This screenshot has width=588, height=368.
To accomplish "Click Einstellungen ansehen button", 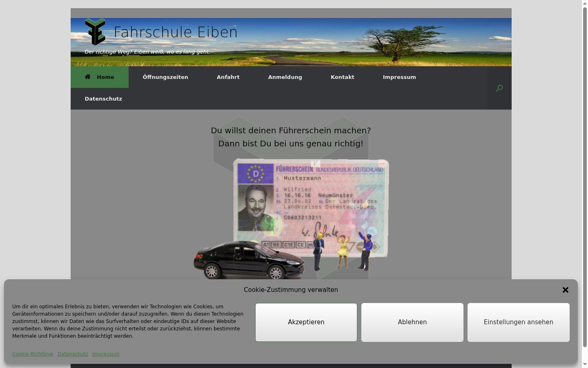I will [x=519, y=322].
